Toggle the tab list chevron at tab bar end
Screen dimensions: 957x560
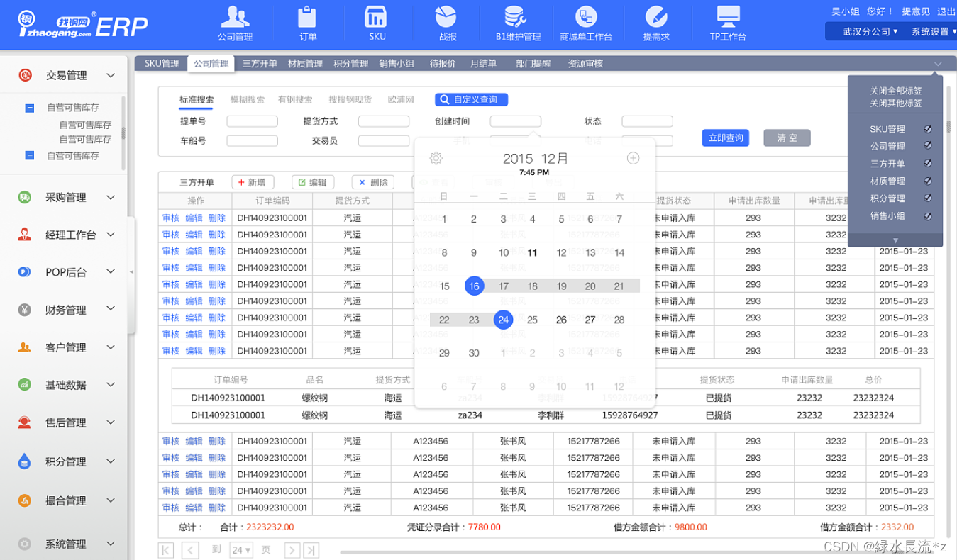point(938,64)
